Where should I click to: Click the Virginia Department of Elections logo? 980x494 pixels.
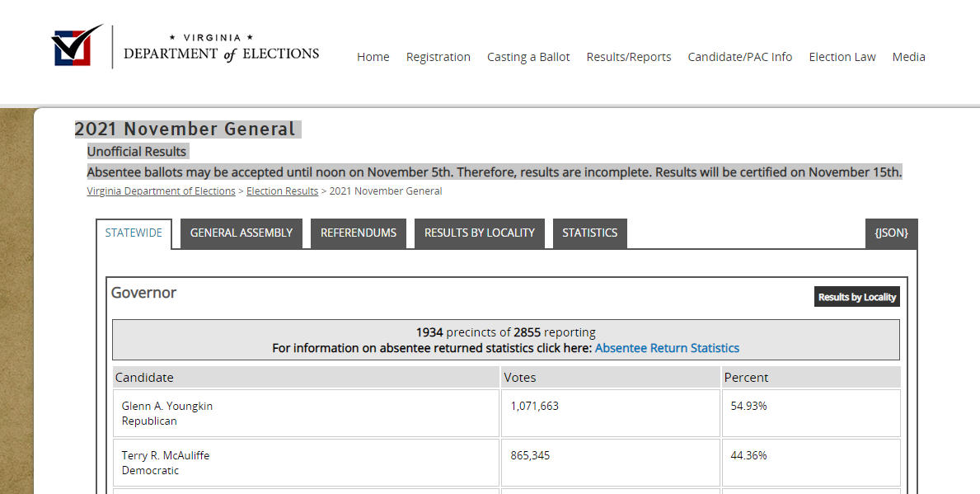click(x=185, y=46)
